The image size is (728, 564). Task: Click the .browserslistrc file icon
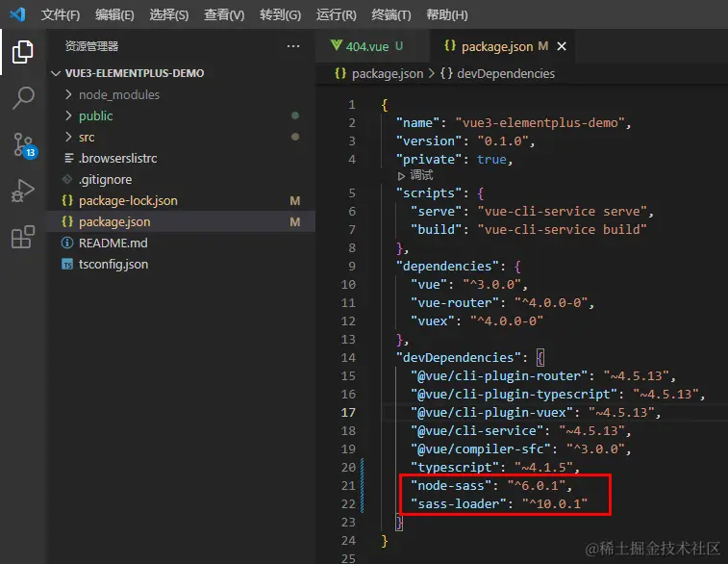click(x=68, y=159)
